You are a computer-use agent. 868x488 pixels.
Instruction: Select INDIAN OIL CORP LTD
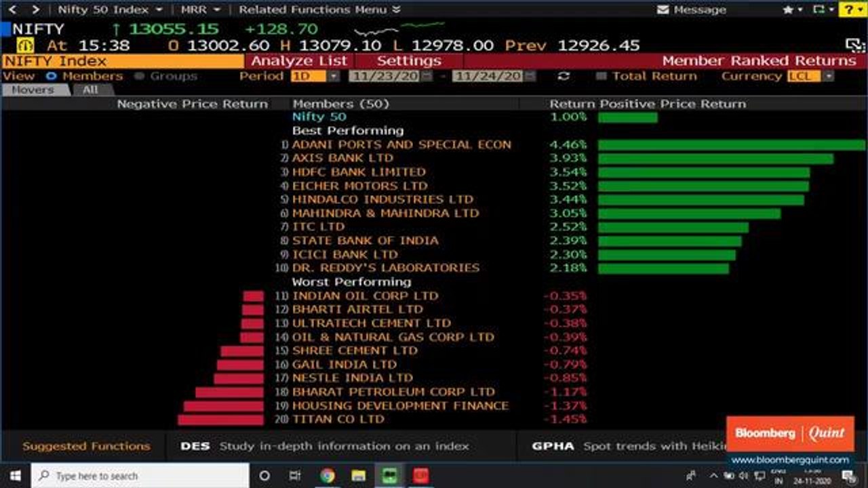coord(365,296)
